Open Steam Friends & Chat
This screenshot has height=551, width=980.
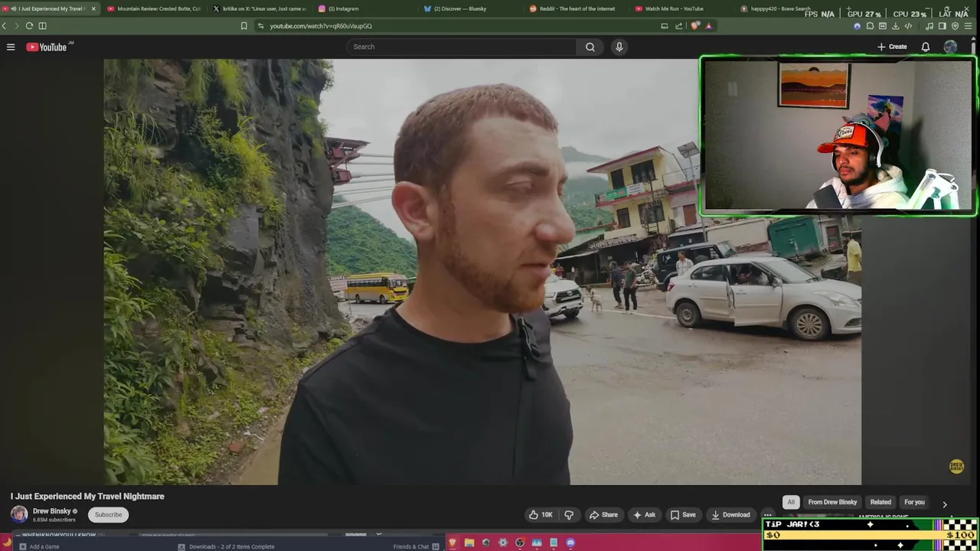click(416, 546)
